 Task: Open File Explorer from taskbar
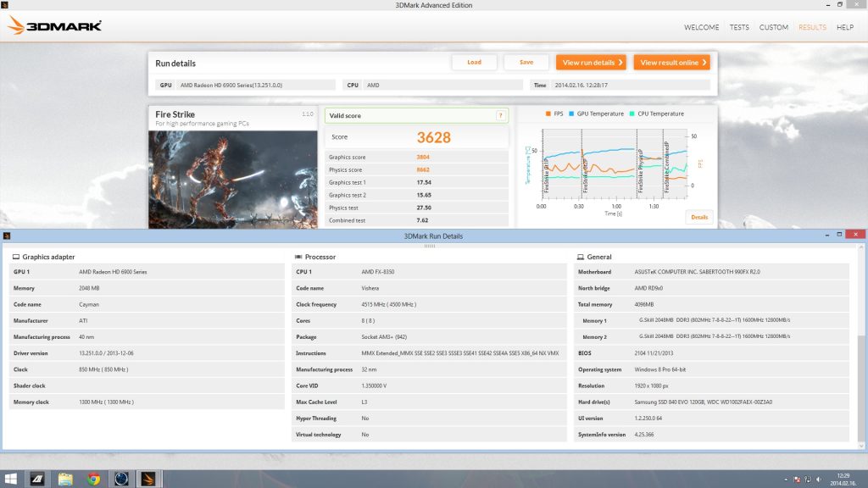point(65,479)
